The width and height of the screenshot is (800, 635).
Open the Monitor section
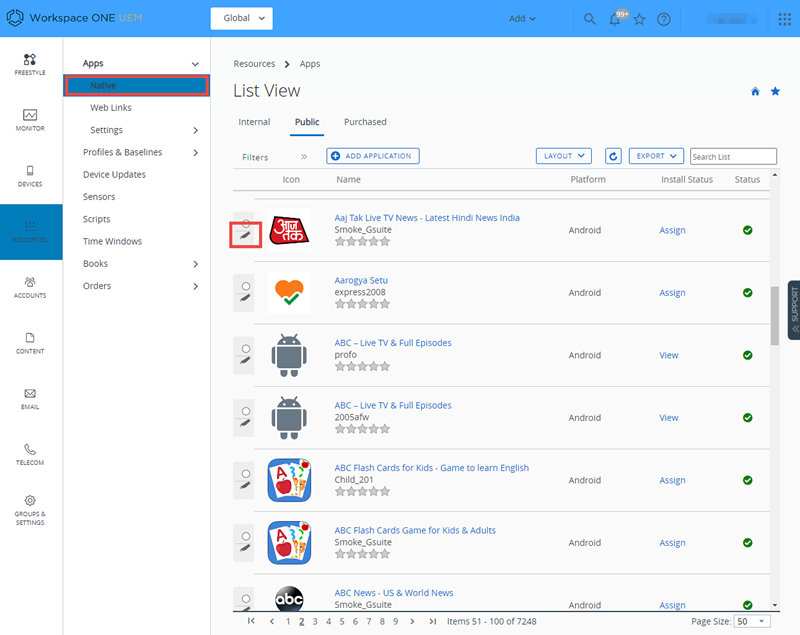click(30, 120)
